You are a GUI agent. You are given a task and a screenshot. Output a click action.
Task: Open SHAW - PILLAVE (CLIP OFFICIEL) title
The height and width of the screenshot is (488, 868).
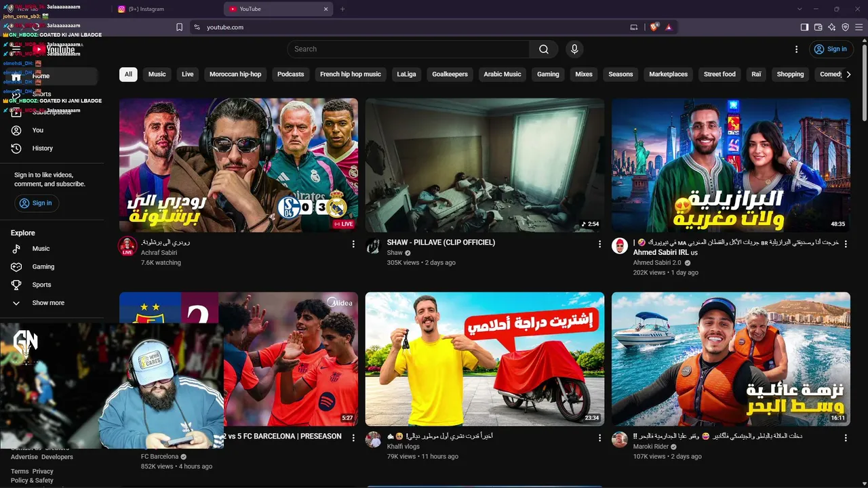pyautogui.click(x=441, y=243)
